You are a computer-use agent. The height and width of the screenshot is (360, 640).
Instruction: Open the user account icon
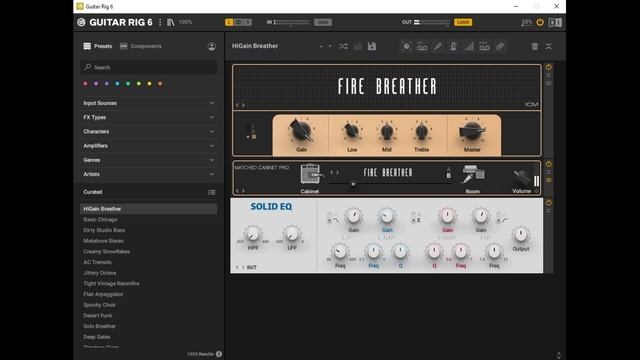point(211,46)
